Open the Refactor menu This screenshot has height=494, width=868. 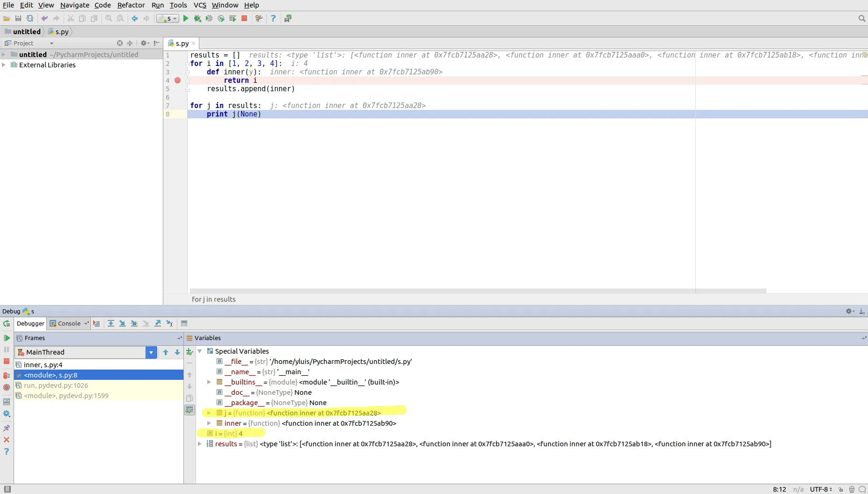coord(131,5)
